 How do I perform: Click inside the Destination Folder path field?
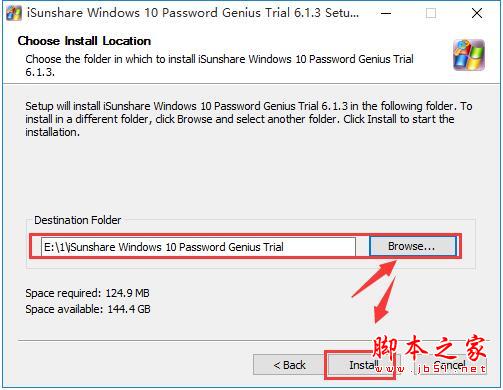pyautogui.click(x=198, y=247)
